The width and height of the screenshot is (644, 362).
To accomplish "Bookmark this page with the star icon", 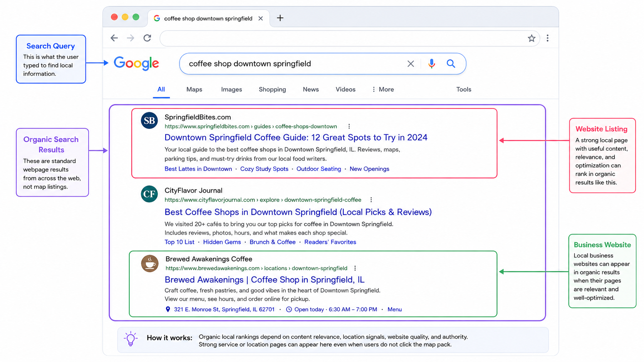I will click(x=532, y=38).
